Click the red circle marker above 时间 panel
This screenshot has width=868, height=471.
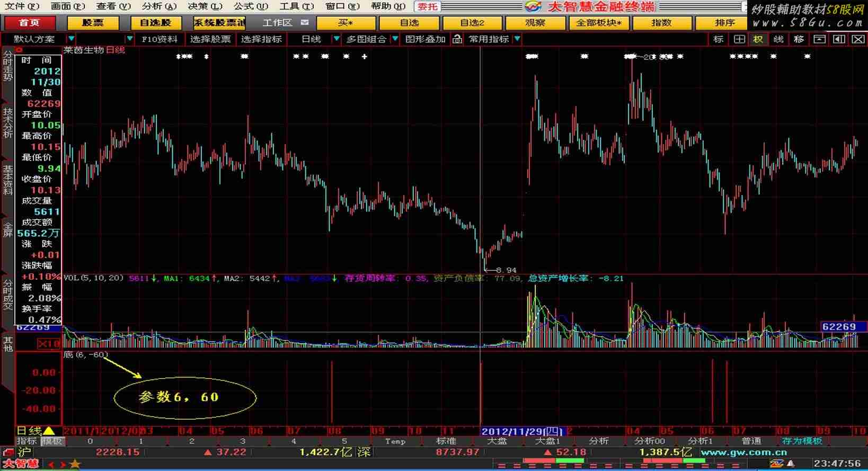[x=20, y=50]
